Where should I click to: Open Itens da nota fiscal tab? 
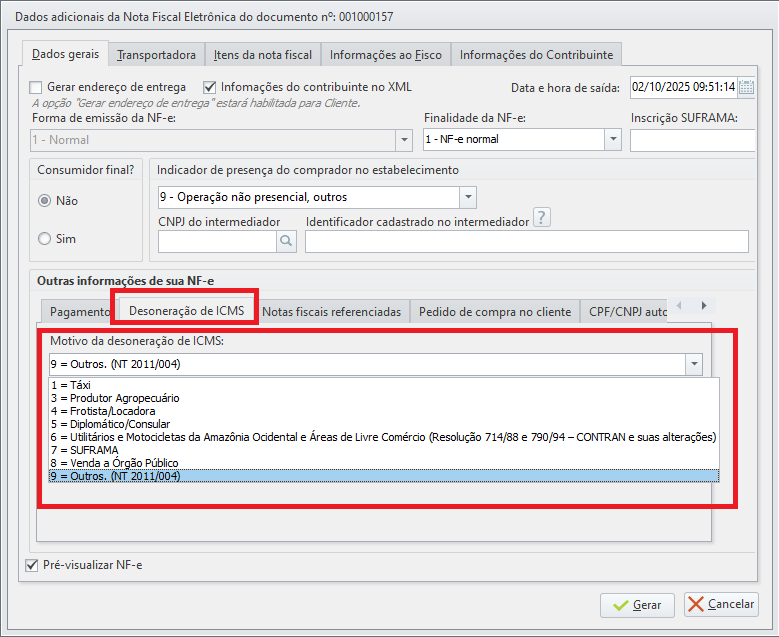click(263, 55)
